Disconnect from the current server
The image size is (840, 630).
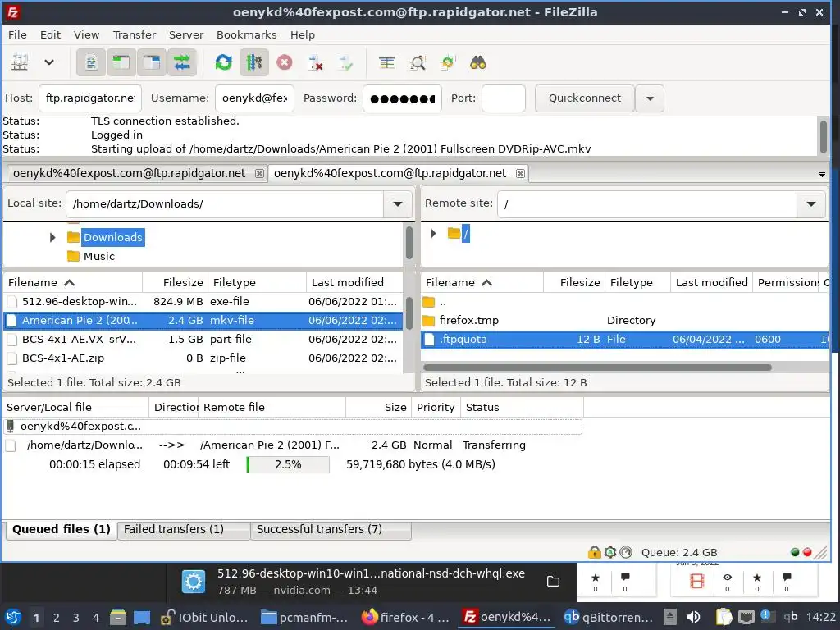click(316, 62)
